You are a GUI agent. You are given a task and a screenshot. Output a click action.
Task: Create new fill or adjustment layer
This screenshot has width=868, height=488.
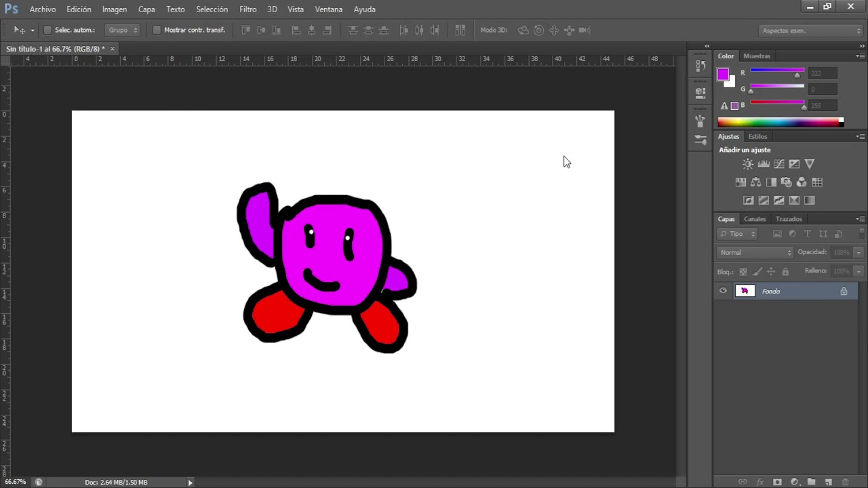click(x=794, y=482)
